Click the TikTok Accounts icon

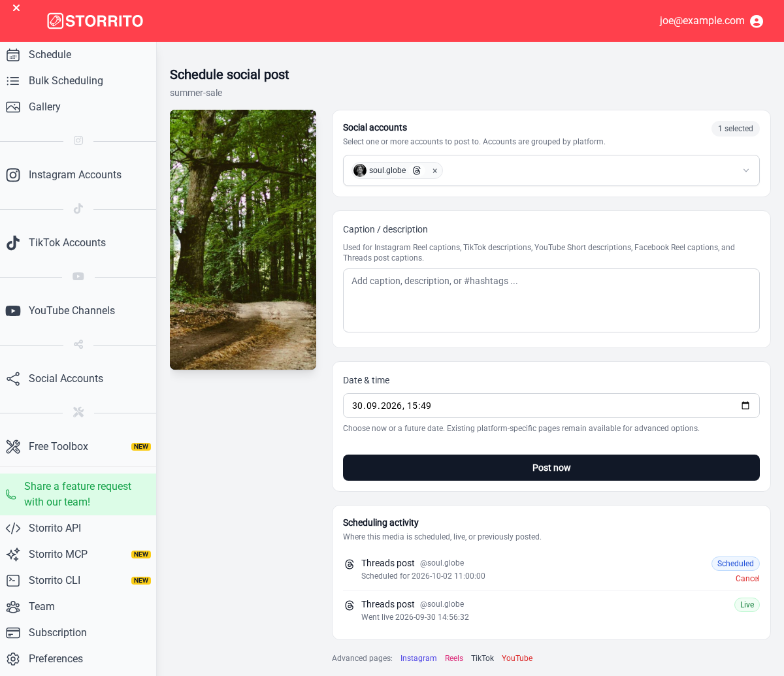point(13,243)
